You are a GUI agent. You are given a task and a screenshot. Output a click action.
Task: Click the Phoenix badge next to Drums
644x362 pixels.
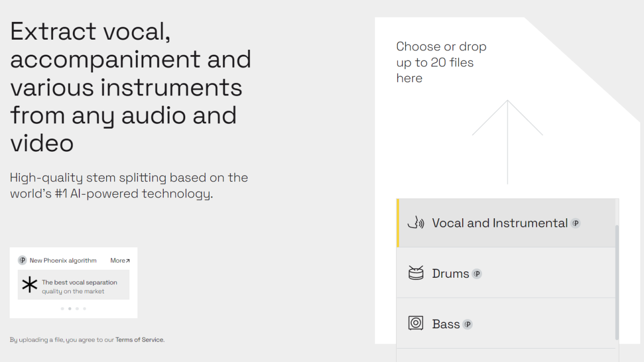pos(477,274)
